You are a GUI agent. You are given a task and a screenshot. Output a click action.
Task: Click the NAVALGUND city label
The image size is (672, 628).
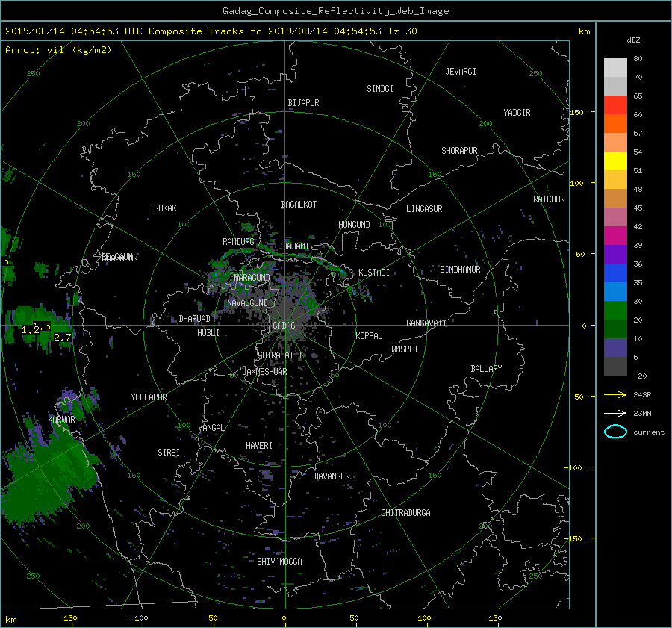point(247,302)
